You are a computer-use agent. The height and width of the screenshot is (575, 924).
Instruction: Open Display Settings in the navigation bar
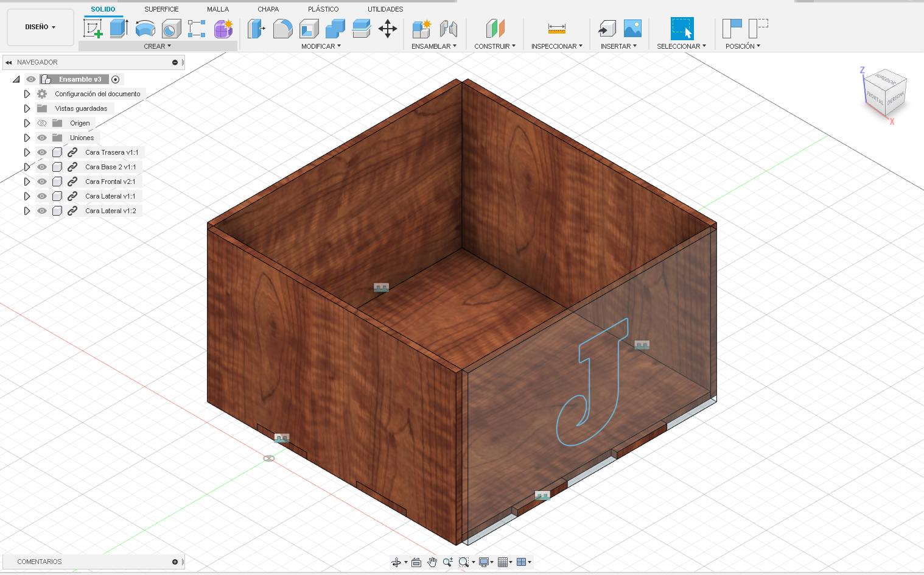point(484,562)
